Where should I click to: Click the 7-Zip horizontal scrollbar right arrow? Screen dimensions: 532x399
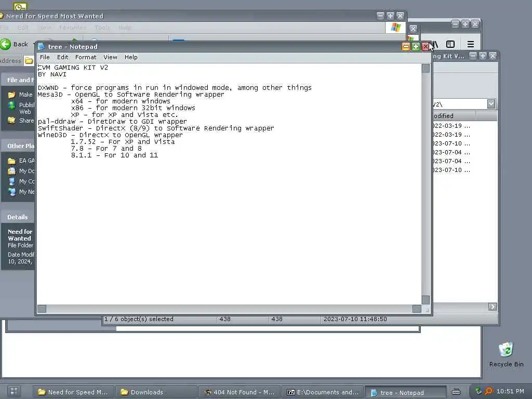pos(493,307)
